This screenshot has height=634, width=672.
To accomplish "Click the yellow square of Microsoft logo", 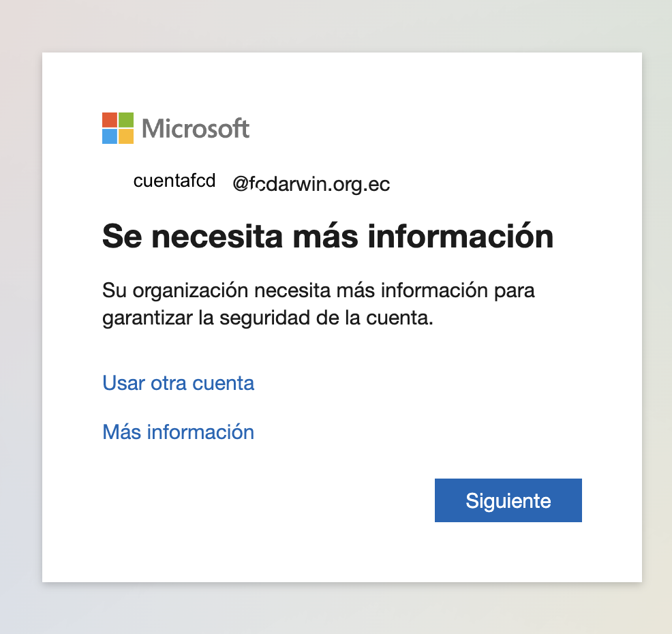I will click(126, 136).
